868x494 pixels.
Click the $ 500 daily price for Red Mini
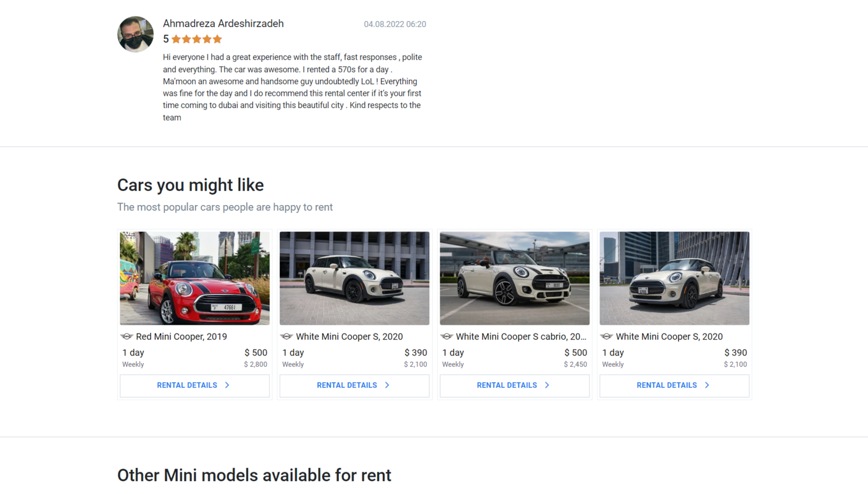(x=256, y=353)
